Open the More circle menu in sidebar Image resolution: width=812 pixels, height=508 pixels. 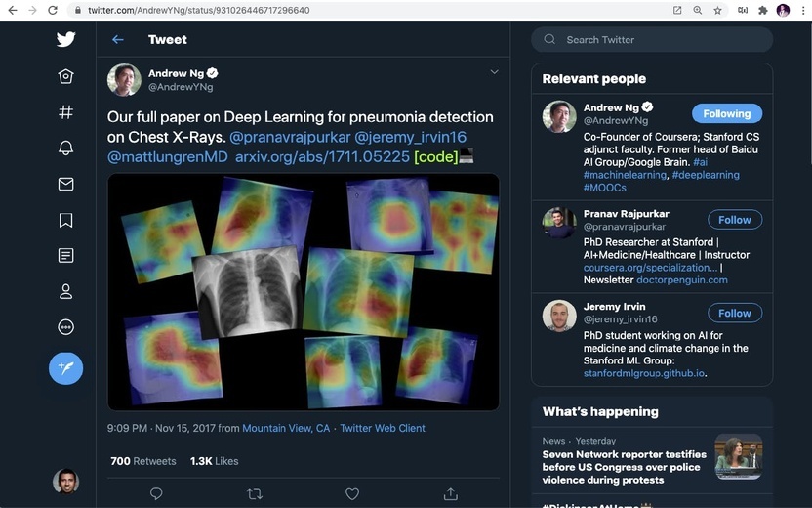(65, 327)
